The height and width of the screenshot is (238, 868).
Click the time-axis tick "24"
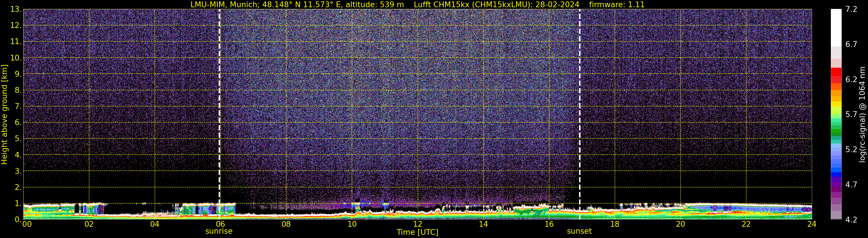[x=812, y=224]
